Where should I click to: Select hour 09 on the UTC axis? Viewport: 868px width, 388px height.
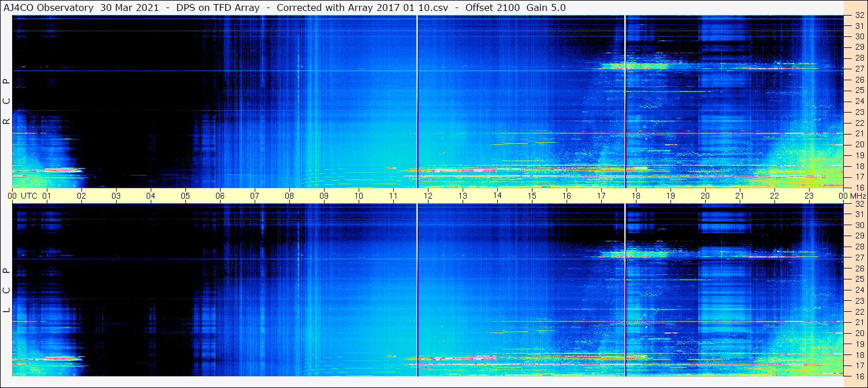coord(324,196)
